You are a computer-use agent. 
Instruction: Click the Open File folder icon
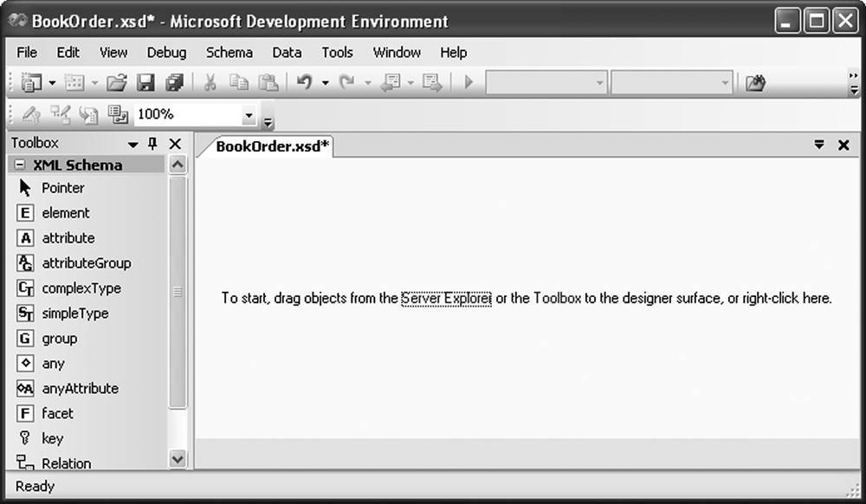pos(117,83)
